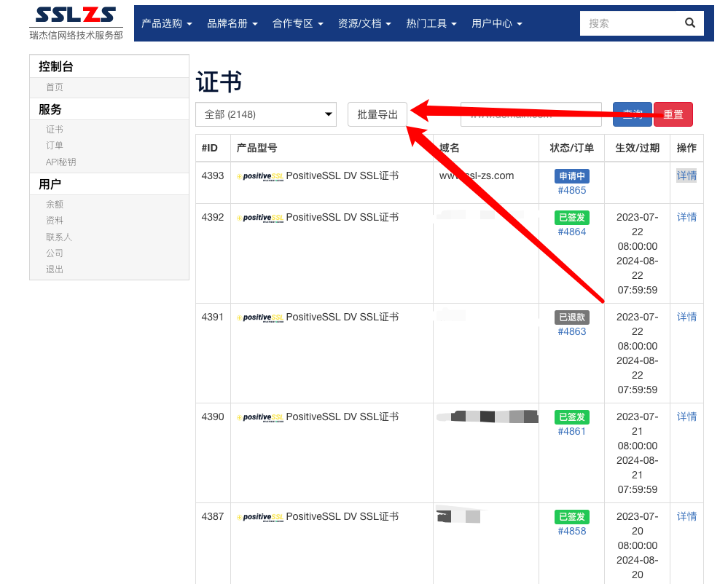Open 详情 for certificate 4390
728x584 pixels.
point(686,417)
